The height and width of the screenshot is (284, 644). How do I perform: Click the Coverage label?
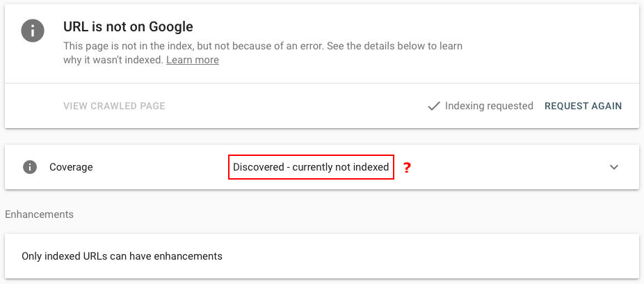pyautogui.click(x=71, y=167)
